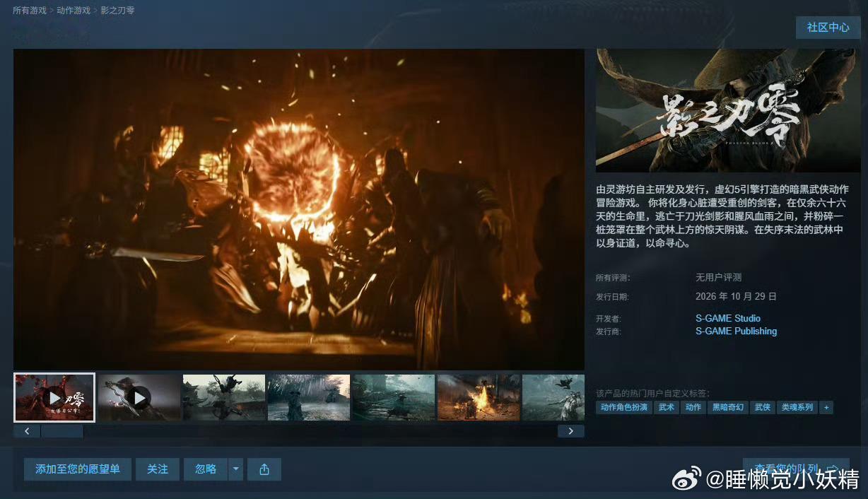Image resolution: width=868 pixels, height=499 pixels.
Task: Open the 社区中心 button
Action: 828,28
